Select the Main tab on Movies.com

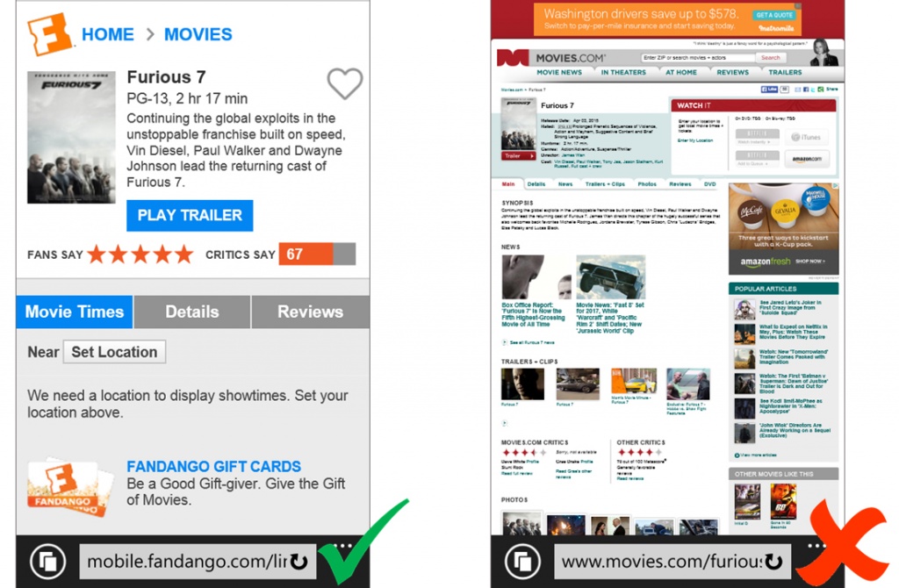tap(508, 184)
